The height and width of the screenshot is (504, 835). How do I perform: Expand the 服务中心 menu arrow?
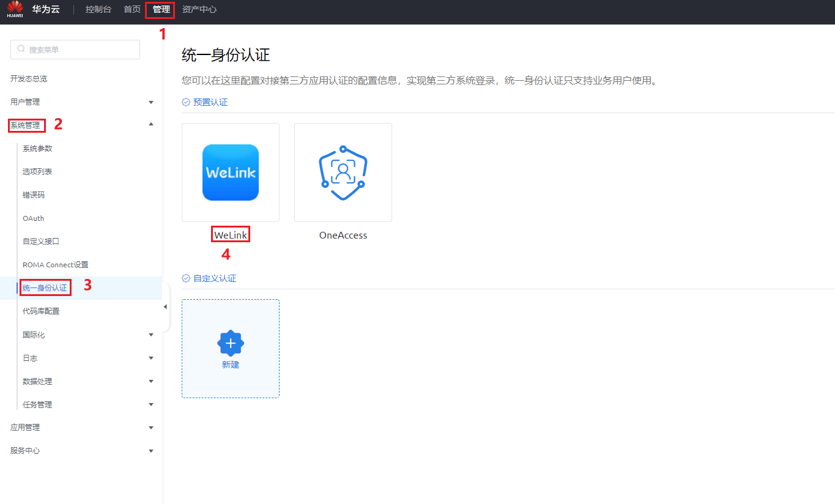pos(151,451)
